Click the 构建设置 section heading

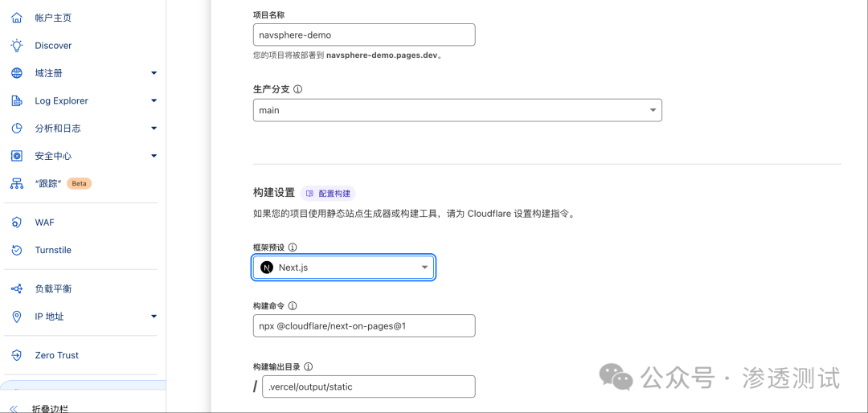click(x=273, y=193)
